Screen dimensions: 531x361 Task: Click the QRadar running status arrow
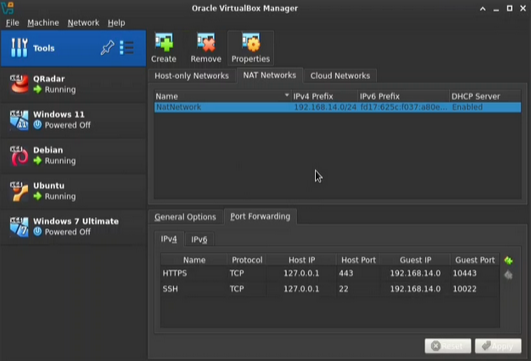point(38,89)
